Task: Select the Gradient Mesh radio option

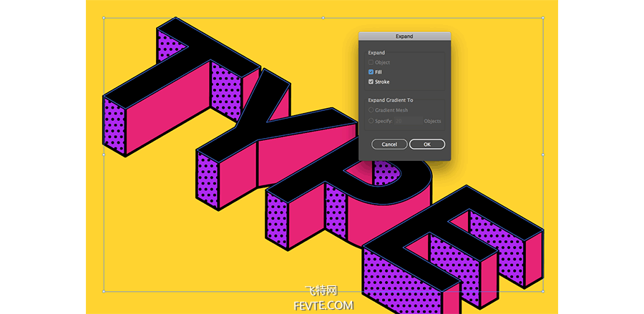Action: pos(371,110)
